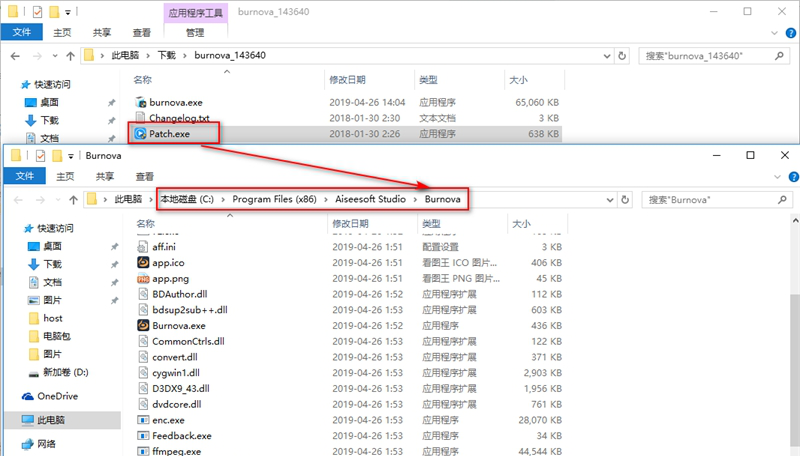Expand ribbon chevron in Burnova window

[777, 177]
